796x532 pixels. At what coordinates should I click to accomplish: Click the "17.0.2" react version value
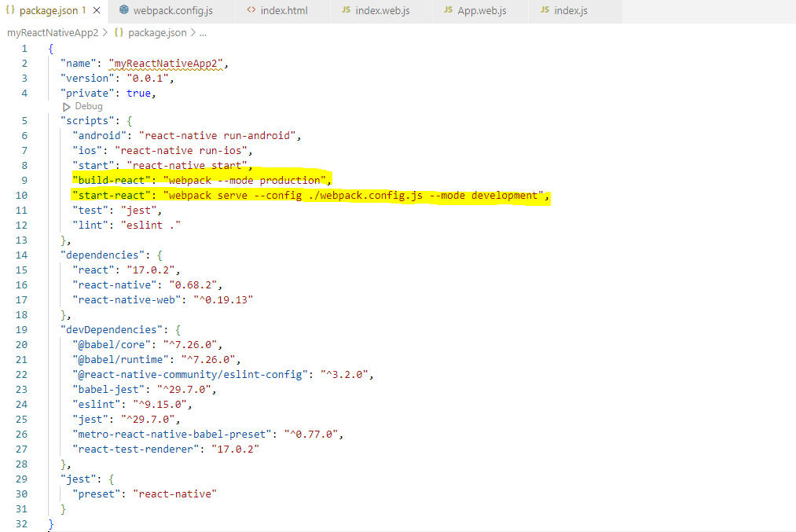point(151,270)
